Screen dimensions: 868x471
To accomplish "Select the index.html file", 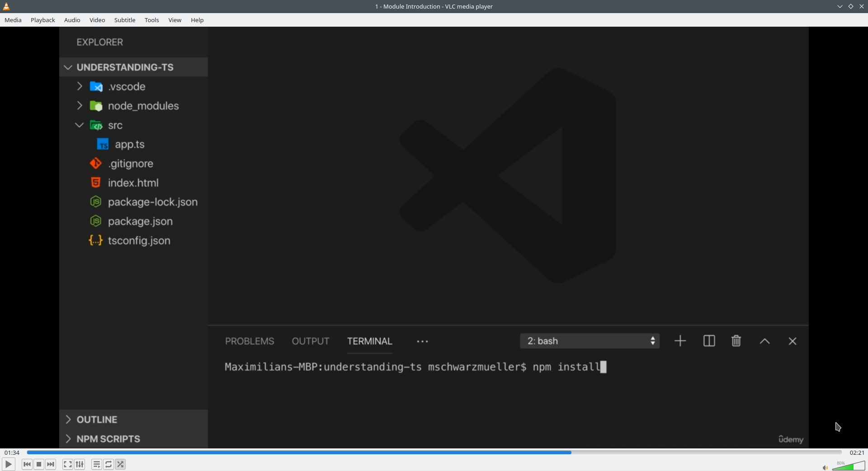I will [x=133, y=183].
